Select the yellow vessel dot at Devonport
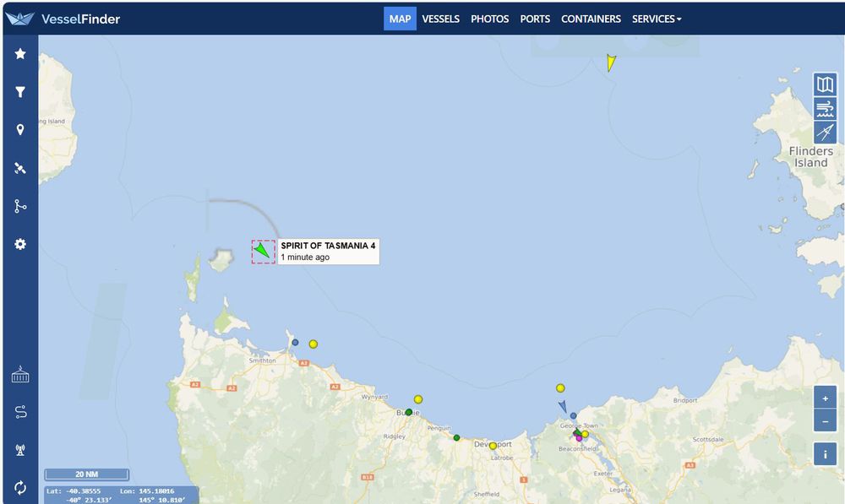The width and height of the screenshot is (845, 504). (x=493, y=446)
